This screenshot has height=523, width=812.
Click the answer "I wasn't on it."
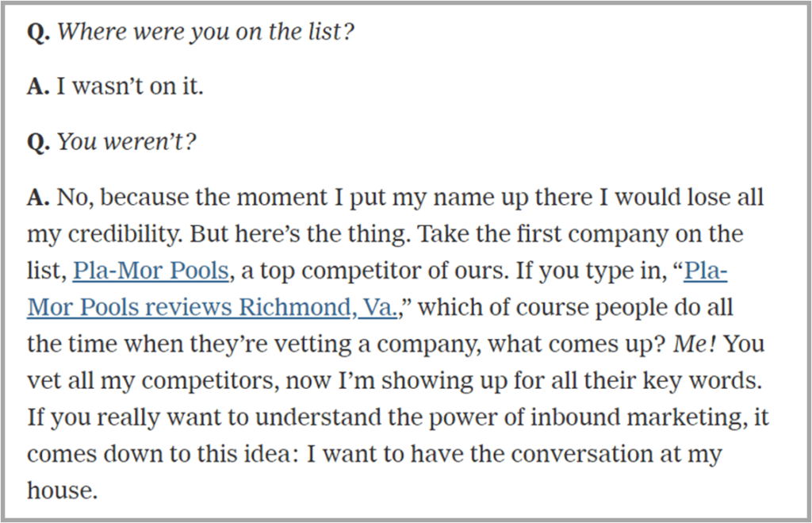tap(129, 87)
